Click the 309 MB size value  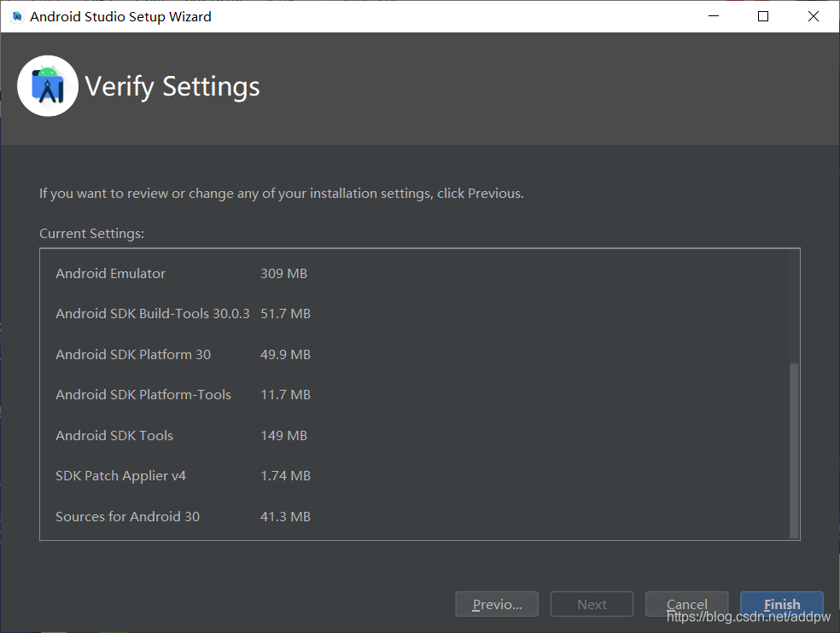tap(284, 273)
